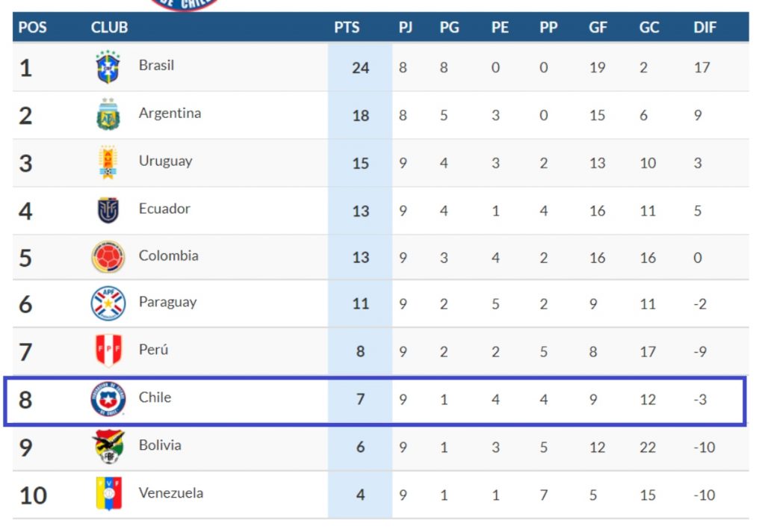The width and height of the screenshot is (765, 532).
Task: Click the CLUB column header
Action: (x=109, y=28)
